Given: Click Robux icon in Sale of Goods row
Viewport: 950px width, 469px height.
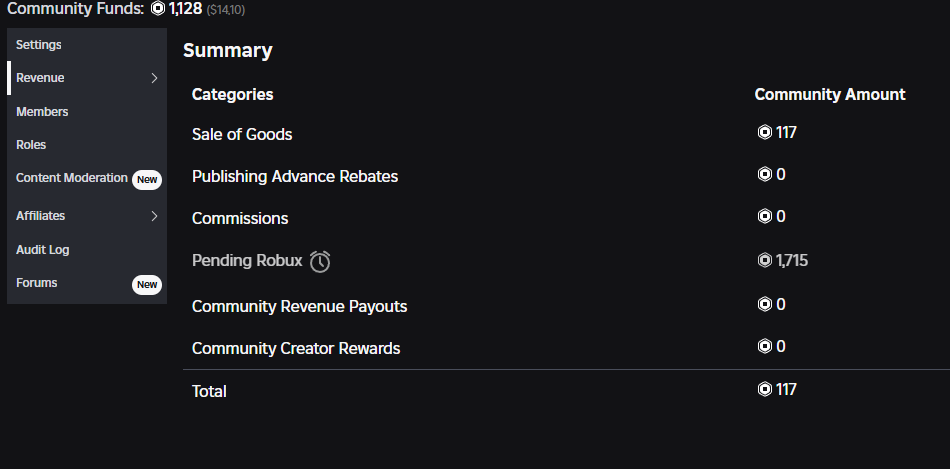Looking at the screenshot, I should 765,132.
